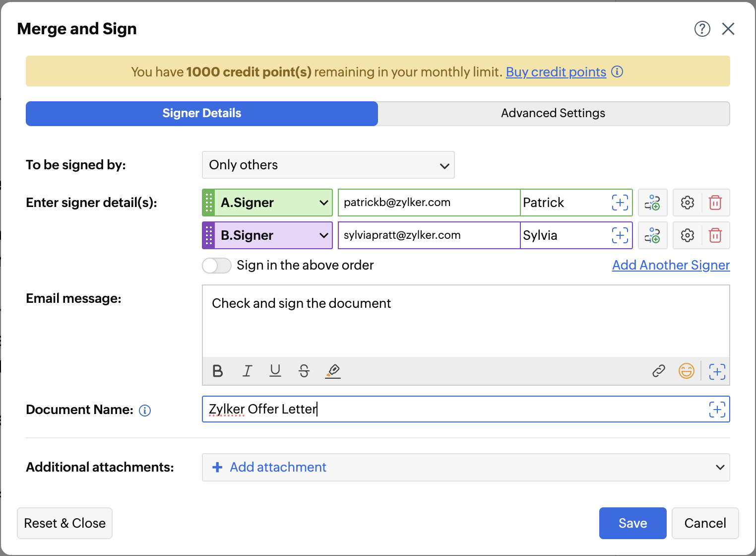Insert merge field into Document Name
This screenshot has height=556, width=756.
[x=717, y=409]
